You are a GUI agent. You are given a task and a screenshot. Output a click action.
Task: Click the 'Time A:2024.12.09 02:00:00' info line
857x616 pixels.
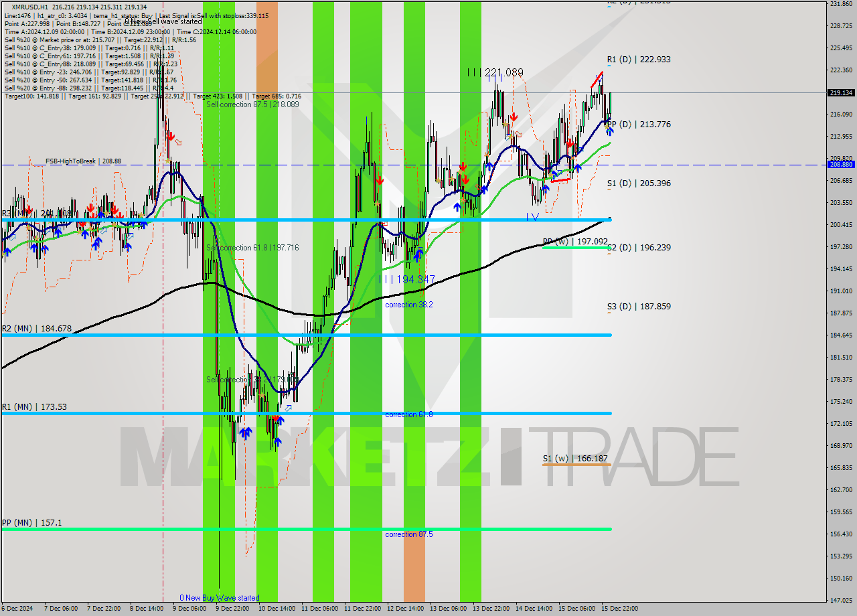click(x=131, y=32)
